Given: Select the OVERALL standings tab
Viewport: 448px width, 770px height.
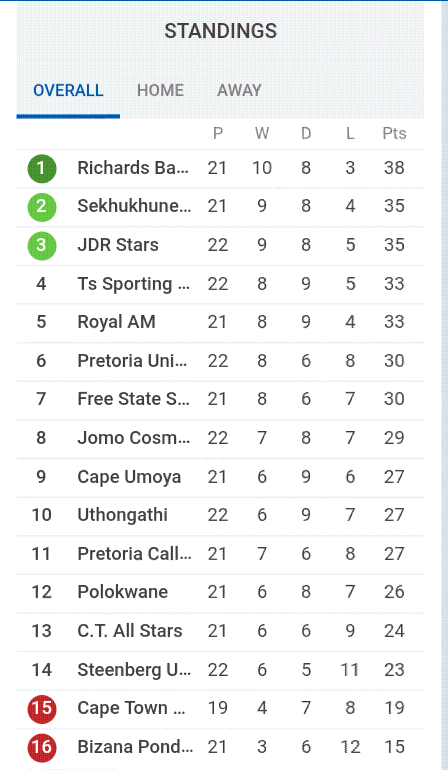Looking at the screenshot, I should [x=68, y=90].
